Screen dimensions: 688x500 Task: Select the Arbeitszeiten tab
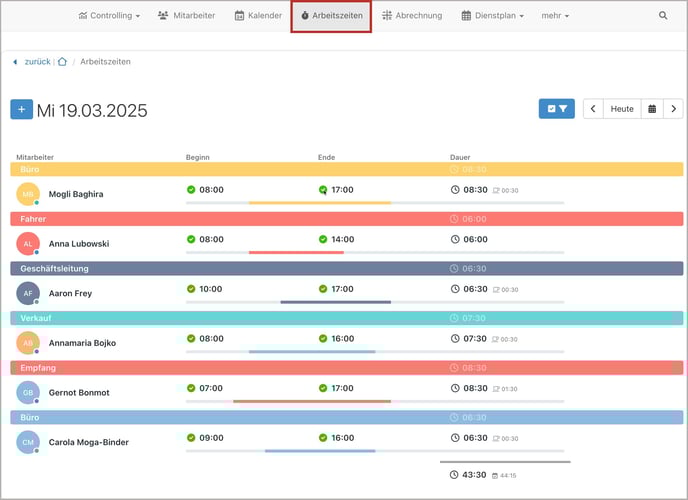point(331,16)
